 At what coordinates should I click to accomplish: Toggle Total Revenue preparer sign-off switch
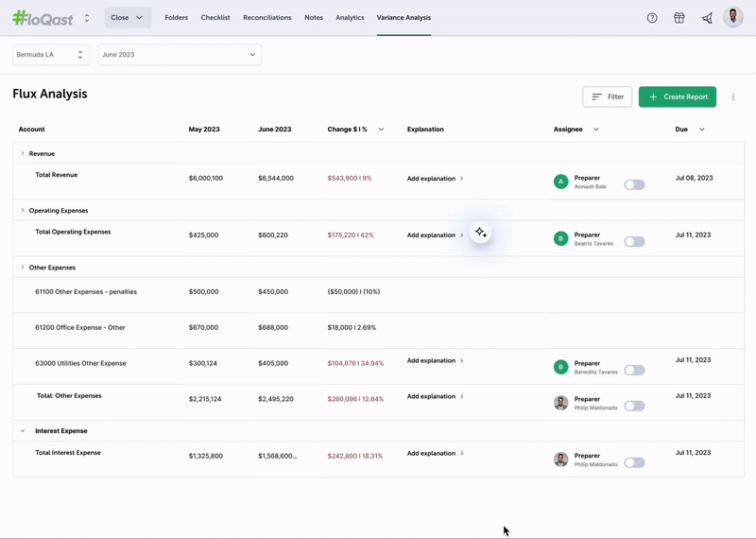(634, 184)
